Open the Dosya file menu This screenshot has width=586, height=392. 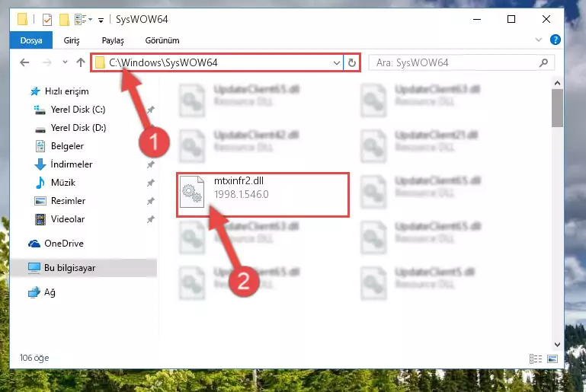coord(31,40)
